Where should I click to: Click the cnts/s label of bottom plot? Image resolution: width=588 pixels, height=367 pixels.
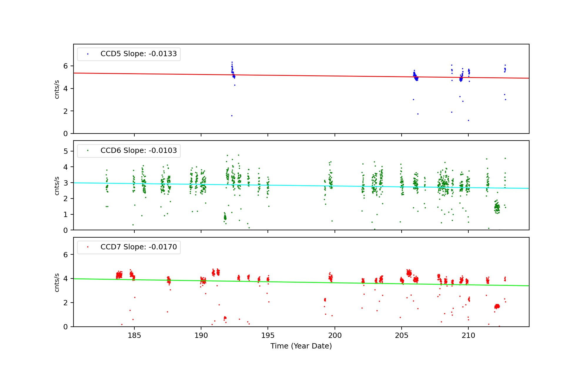[57, 282]
